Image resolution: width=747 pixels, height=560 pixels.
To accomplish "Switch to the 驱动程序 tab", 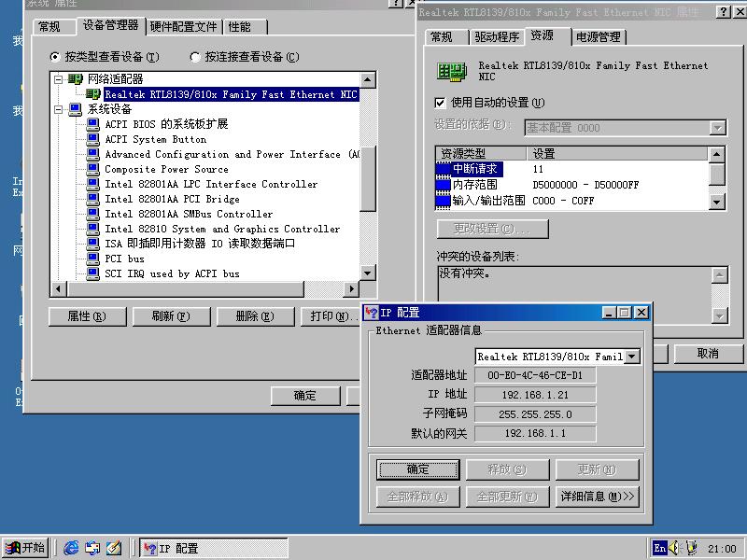I will tap(496, 36).
